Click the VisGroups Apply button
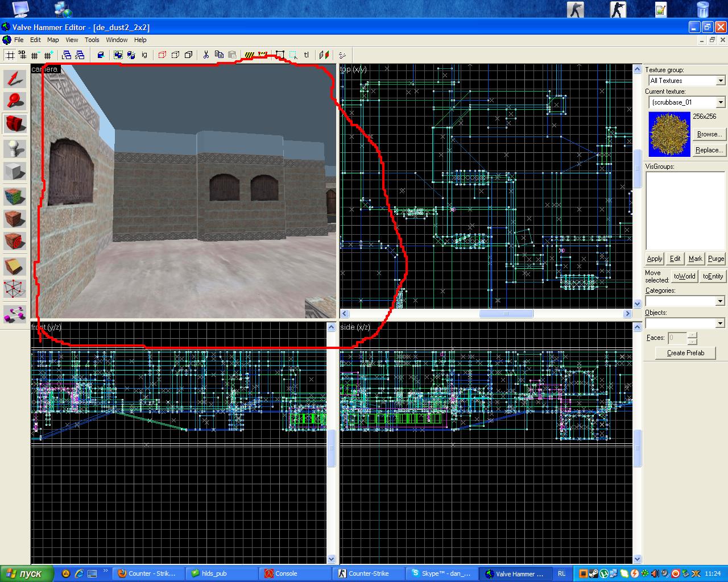The height and width of the screenshot is (582, 728). (655, 259)
